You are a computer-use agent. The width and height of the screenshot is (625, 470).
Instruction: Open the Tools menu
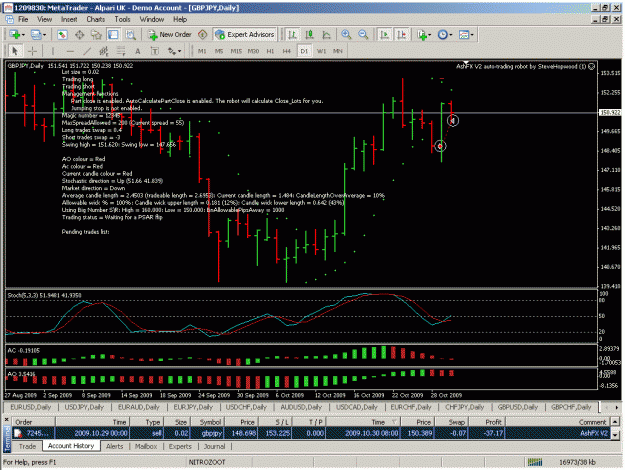[122, 19]
